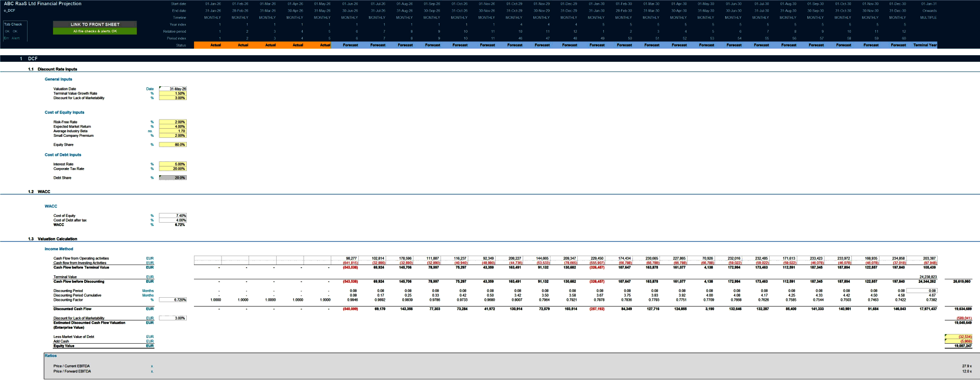Click the LINK TO FRONT SHEET button

tap(95, 24)
